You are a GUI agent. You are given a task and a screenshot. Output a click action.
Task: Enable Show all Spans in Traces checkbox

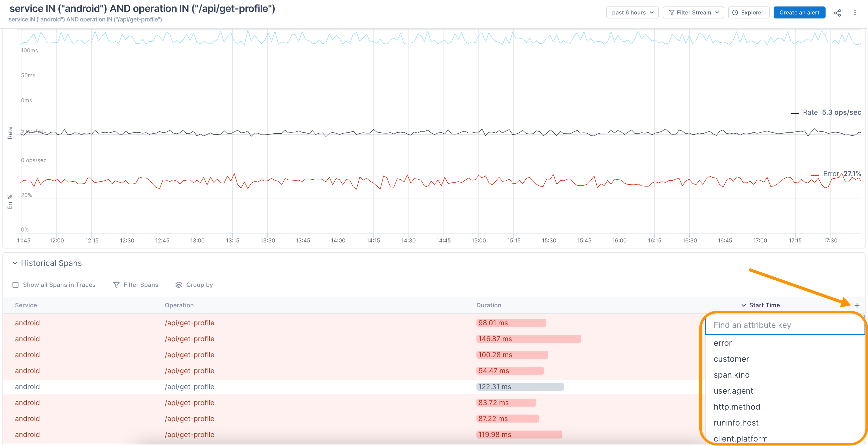coord(15,285)
